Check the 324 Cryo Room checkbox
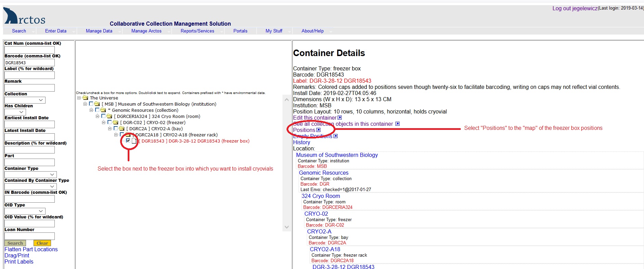Viewport: 644px width, 269px height. pos(103,116)
